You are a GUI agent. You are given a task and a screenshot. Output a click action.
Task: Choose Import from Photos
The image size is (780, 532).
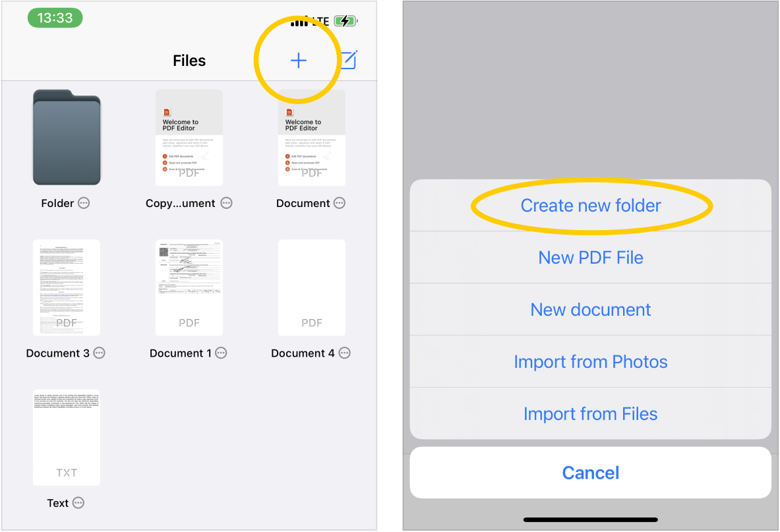pos(591,362)
